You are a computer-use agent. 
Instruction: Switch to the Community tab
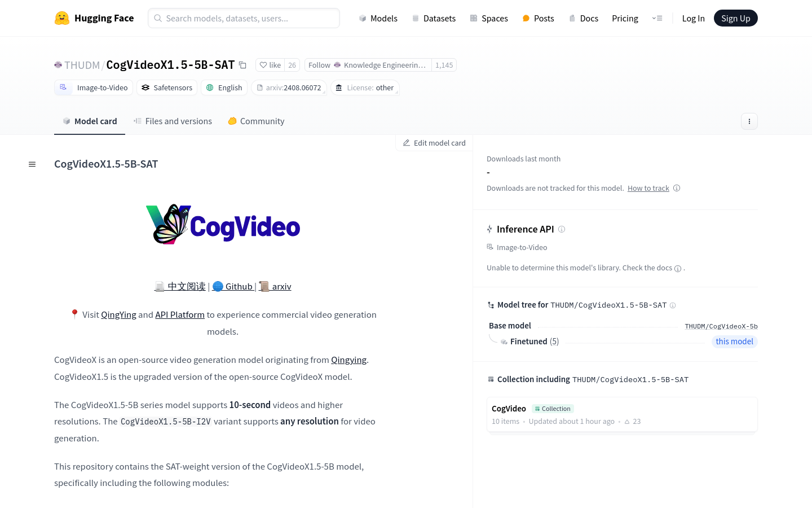pyautogui.click(x=256, y=121)
